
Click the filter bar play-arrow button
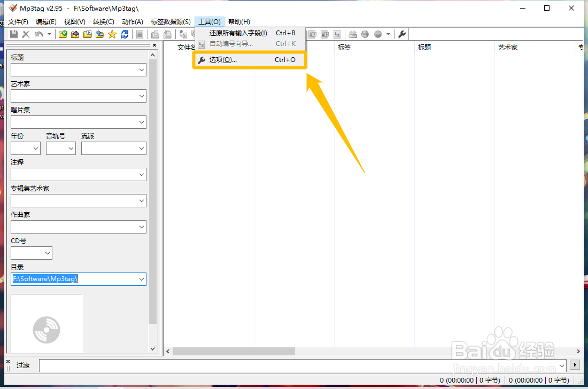(575, 364)
